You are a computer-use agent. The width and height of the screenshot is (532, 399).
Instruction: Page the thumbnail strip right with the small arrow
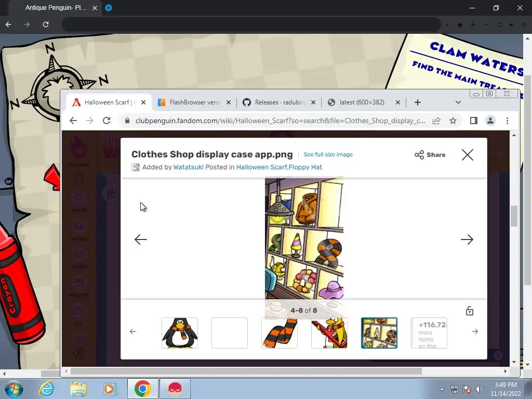pyautogui.click(x=475, y=331)
